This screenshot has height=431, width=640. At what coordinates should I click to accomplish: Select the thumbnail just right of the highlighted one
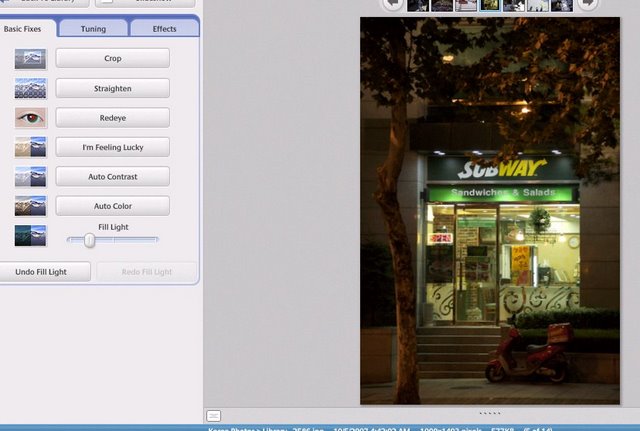click(513, 5)
